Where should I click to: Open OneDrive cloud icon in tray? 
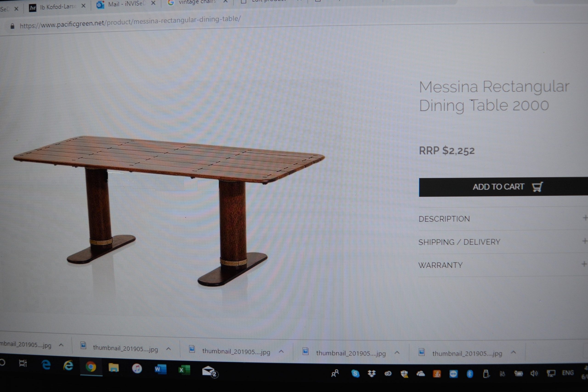tap(421, 373)
